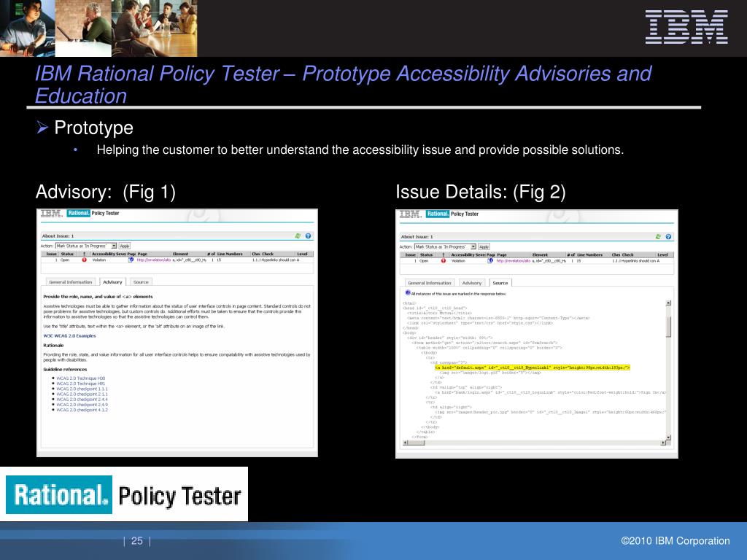
Task: Click the blue help icon in Fig 2
Action: pyautogui.click(x=668, y=237)
